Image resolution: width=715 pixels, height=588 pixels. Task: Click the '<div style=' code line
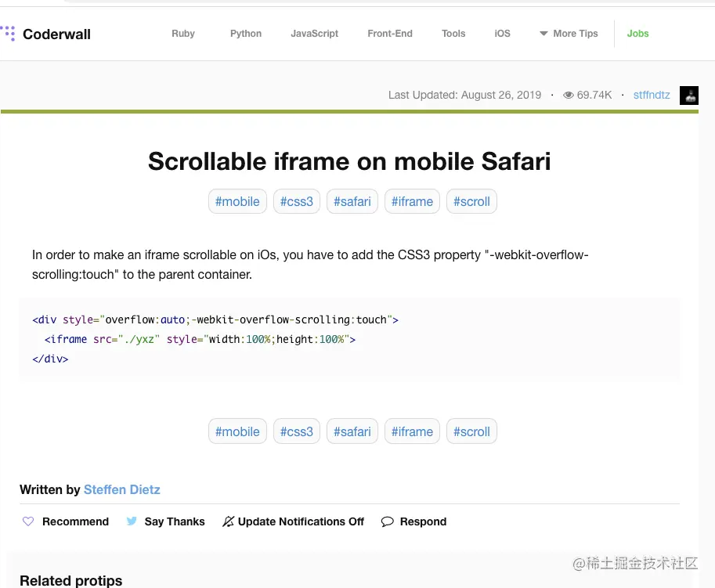(x=215, y=319)
